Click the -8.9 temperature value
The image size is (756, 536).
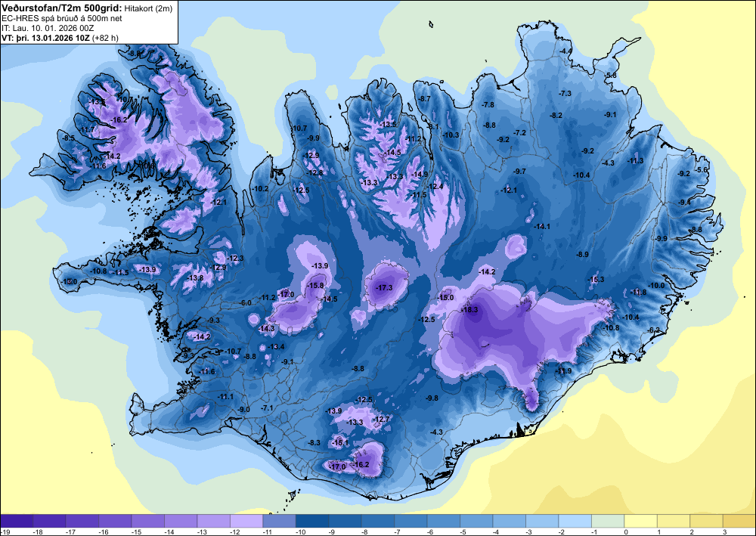(x=583, y=254)
